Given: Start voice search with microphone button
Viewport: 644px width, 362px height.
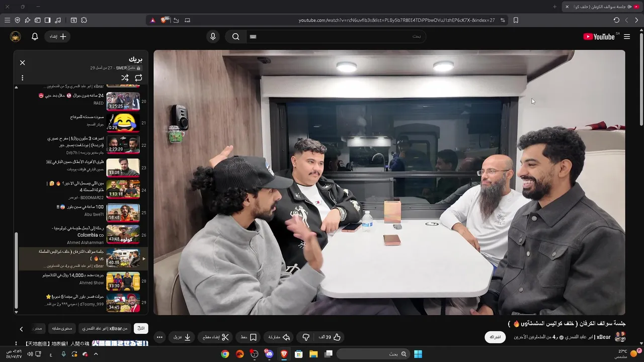Looking at the screenshot, I should pyautogui.click(x=213, y=37).
